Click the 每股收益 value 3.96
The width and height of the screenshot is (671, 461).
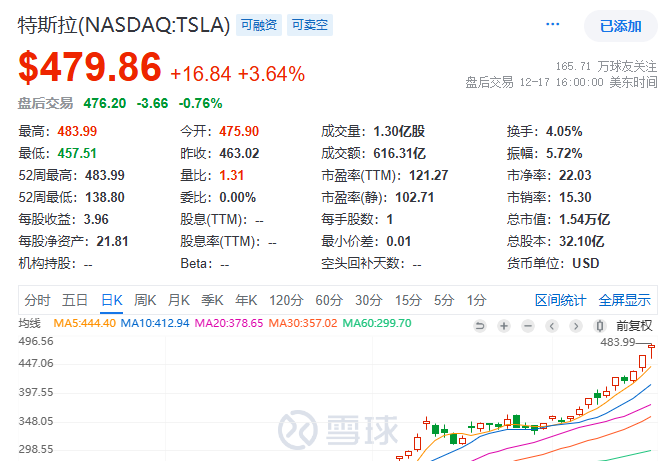point(96,219)
